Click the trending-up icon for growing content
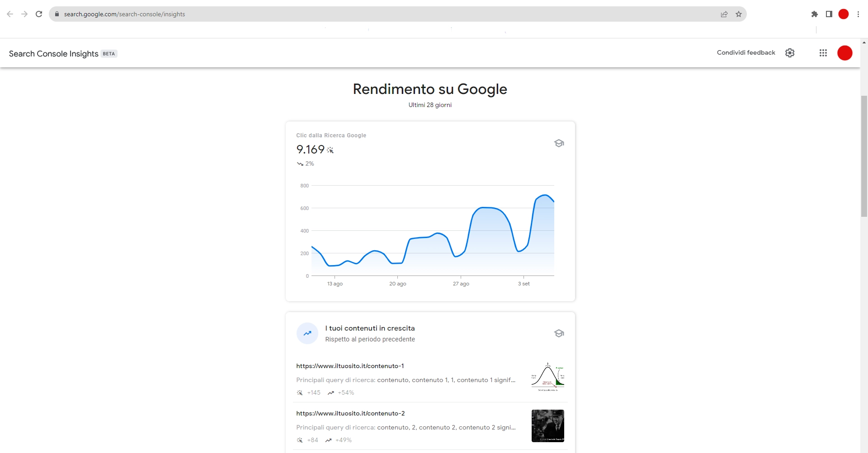 click(x=307, y=333)
